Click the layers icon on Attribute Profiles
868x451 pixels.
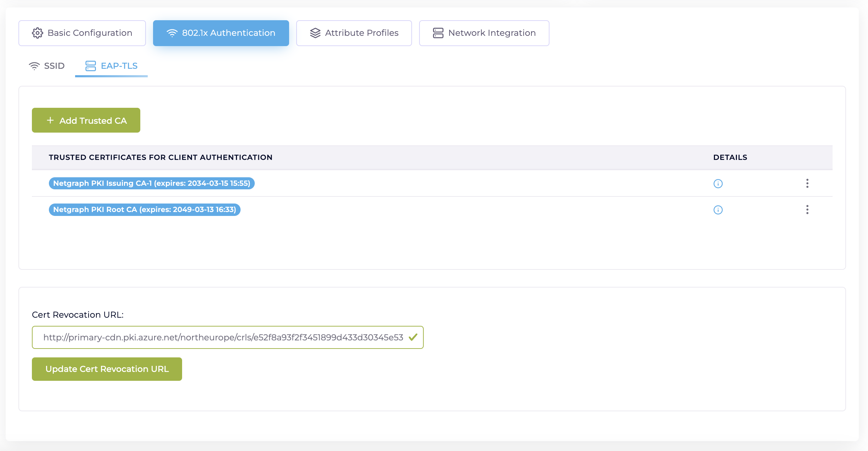(315, 33)
